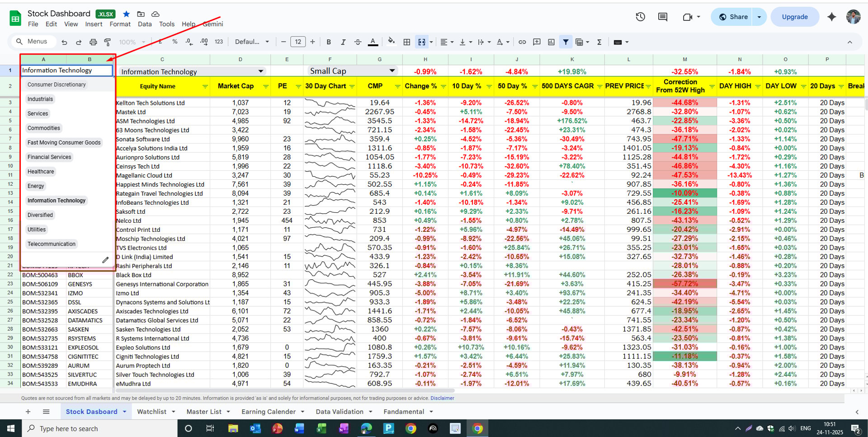
Task: Open the Share options dropdown arrow
Action: click(x=759, y=17)
